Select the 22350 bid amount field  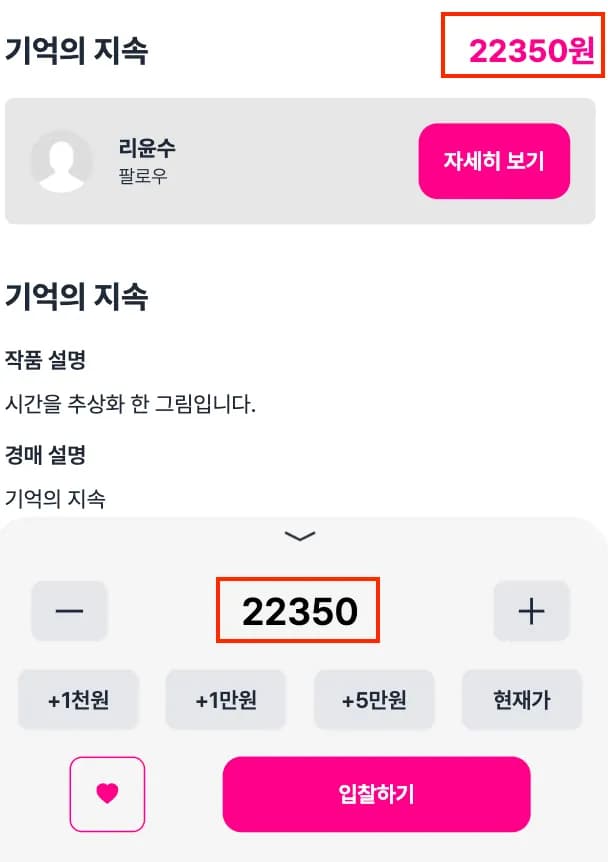(299, 611)
